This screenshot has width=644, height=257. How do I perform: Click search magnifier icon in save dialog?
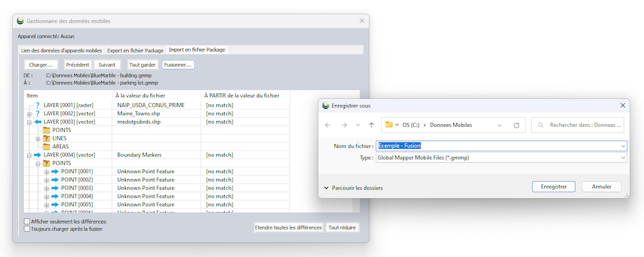pos(541,125)
